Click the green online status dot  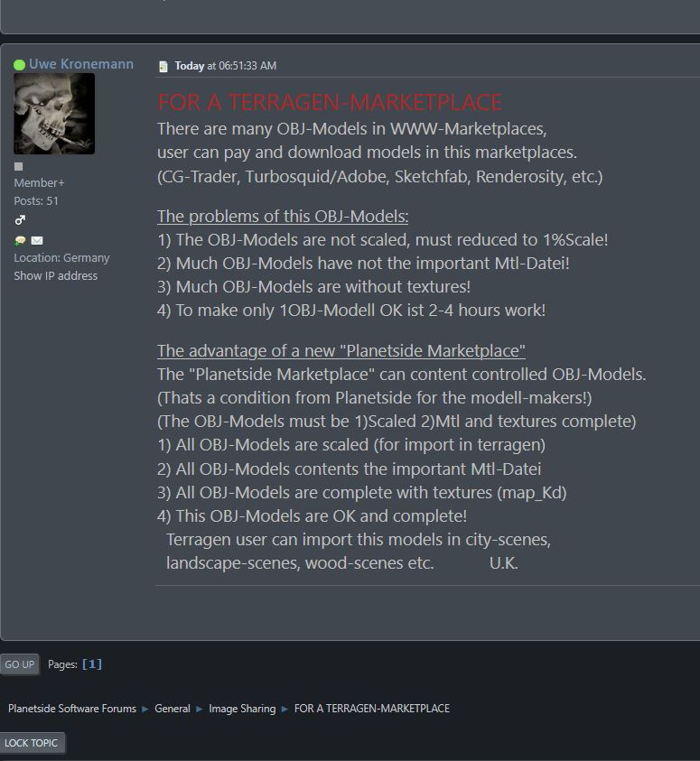click(19, 65)
